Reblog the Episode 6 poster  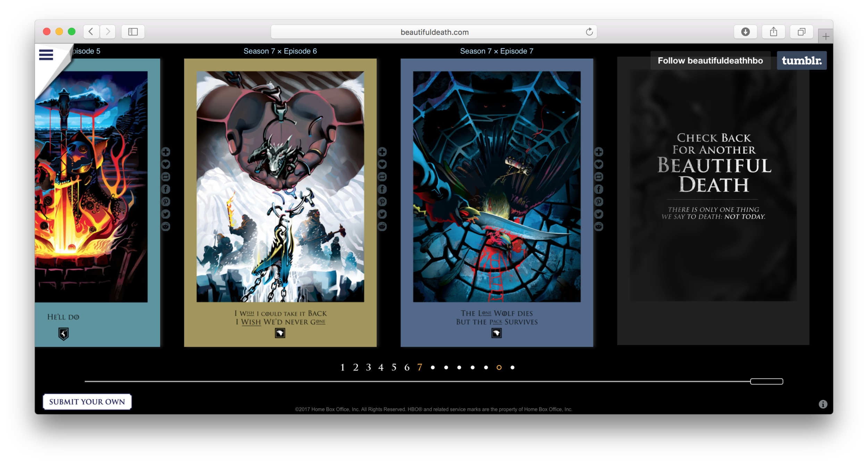tap(382, 177)
